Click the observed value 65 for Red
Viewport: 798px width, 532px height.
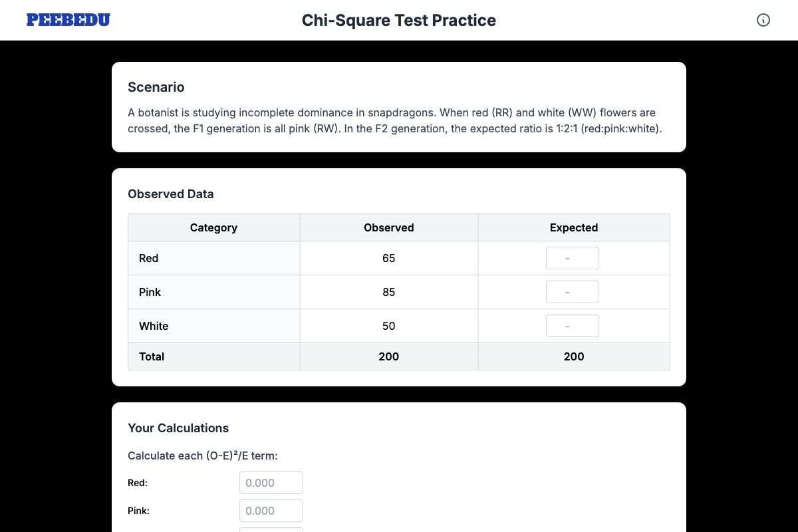click(388, 258)
